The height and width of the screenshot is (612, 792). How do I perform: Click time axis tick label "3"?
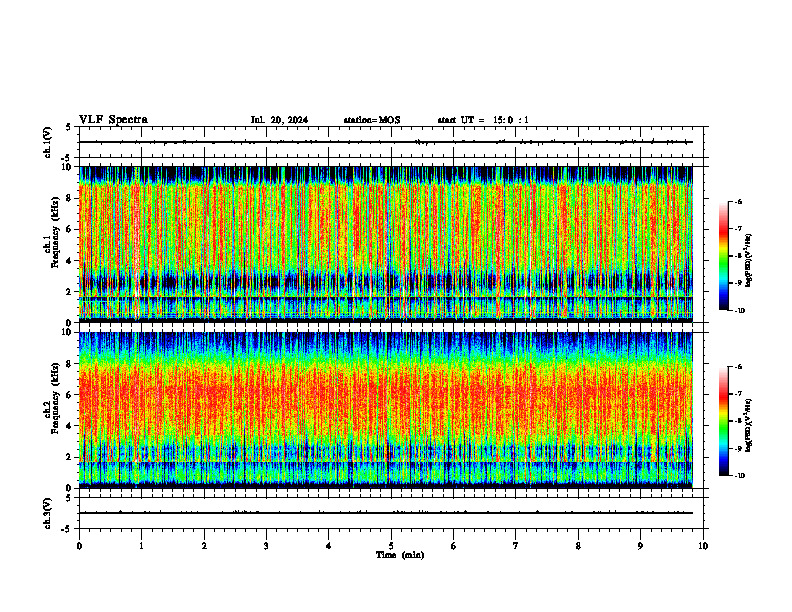click(266, 546)
